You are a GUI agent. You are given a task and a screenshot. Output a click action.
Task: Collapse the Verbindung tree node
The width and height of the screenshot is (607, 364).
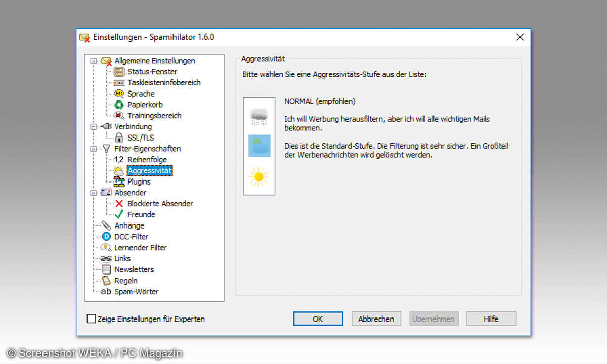click(93, 127)
